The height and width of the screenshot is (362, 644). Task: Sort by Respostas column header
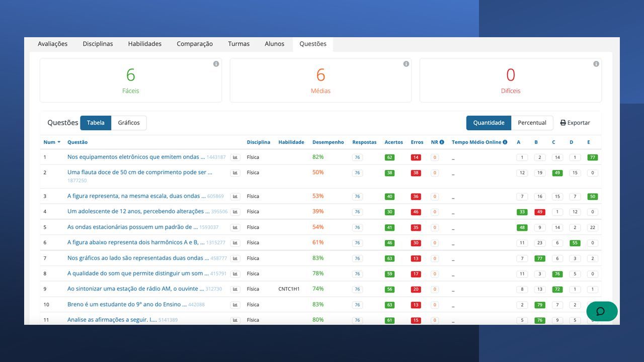(x=364, y=142)
